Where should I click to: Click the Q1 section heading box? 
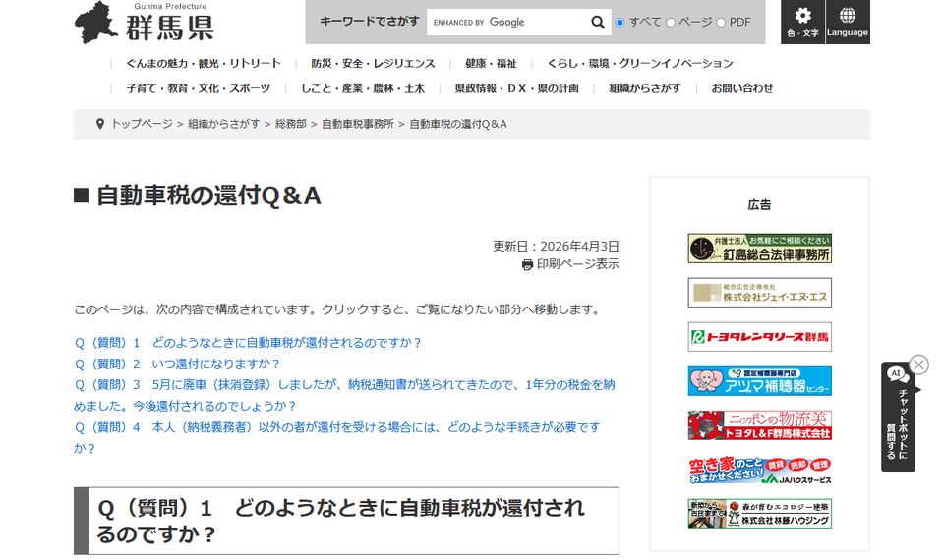(x=346, y=521)
